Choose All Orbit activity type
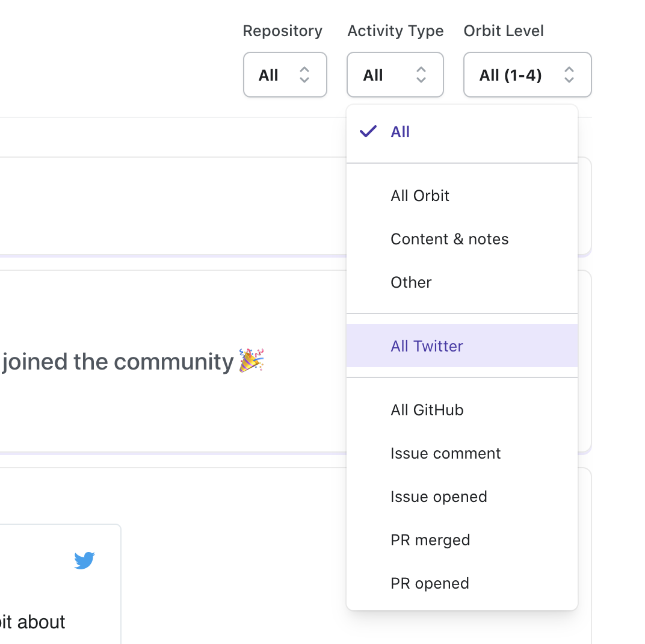This screenshot has width=645, height=644. click(x=462, y=196)
